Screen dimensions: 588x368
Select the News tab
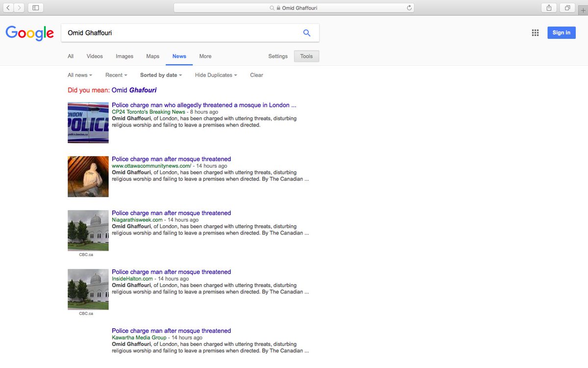[179, 56]
